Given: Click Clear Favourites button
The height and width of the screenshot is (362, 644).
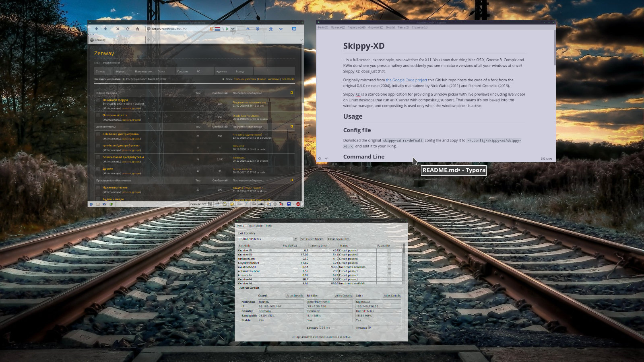Looking at the screenshot, I should coord(339,239).
